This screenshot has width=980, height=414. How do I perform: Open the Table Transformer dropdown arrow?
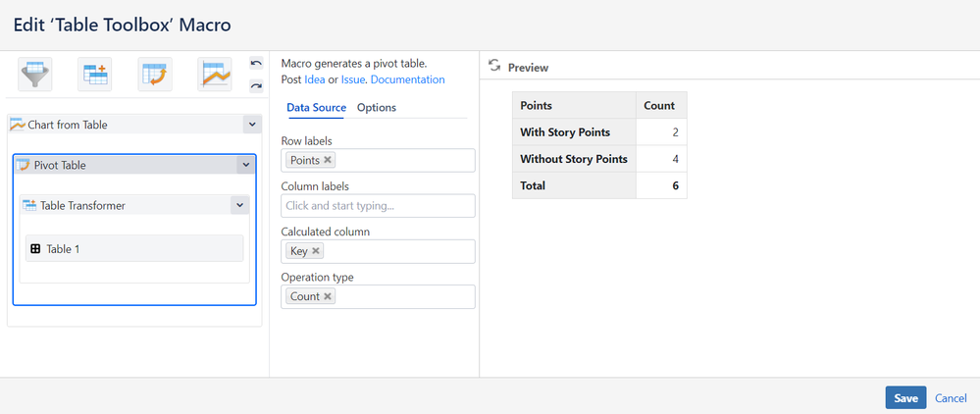(238, 205)
